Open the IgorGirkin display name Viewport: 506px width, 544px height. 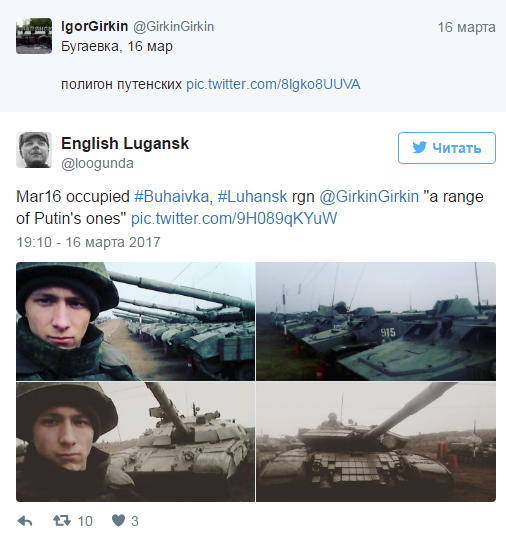click(x=94, y=26)
